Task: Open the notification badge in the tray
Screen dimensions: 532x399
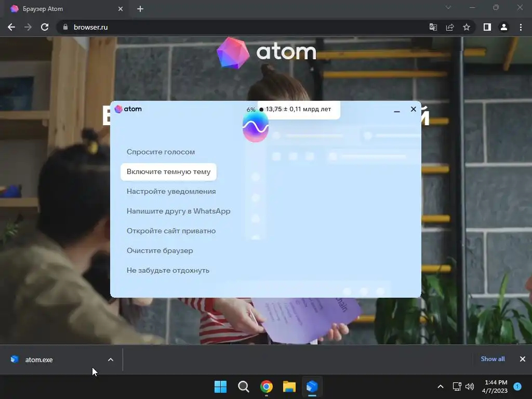Action: click(x=517, y=387)
